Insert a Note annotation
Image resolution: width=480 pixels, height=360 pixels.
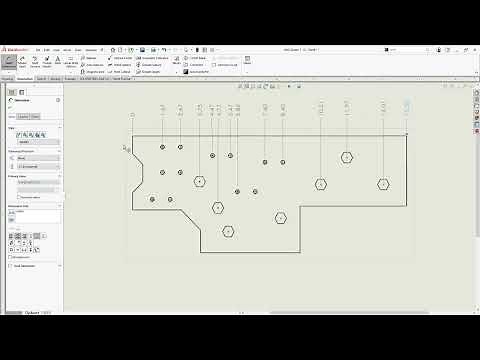(x=58, y=61)
